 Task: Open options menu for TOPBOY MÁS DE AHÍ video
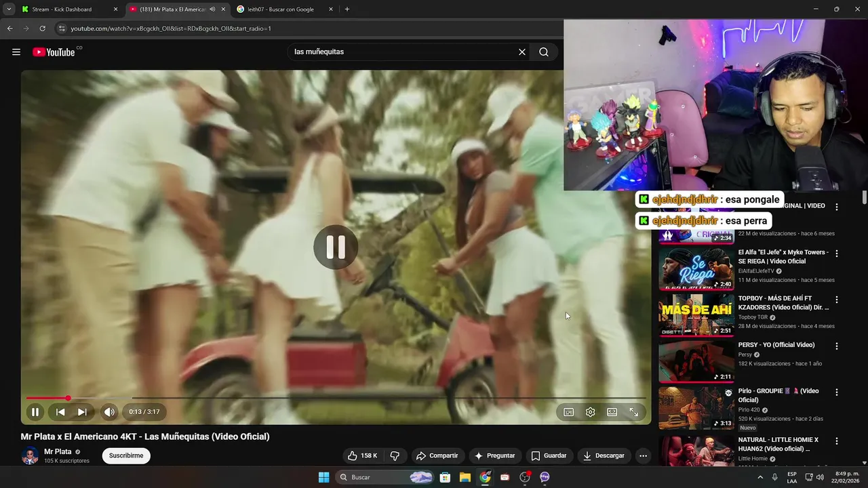pos(837,300)
